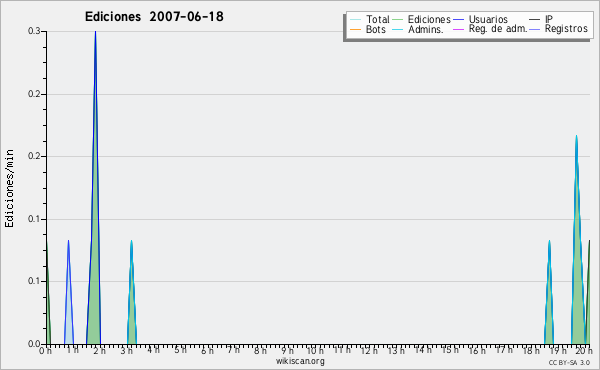
Task: Click the '0.0' y-axis value
Action: pyautogui.click(x=34, y=344)
